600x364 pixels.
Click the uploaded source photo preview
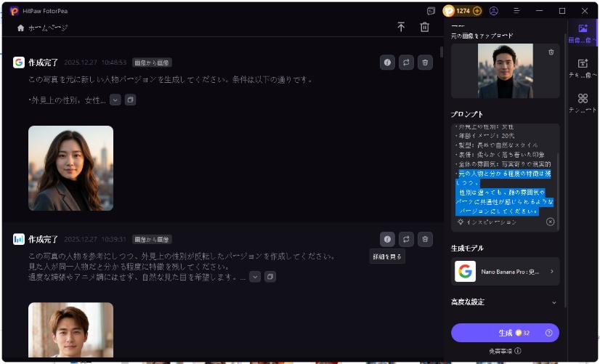click(505, 70)
